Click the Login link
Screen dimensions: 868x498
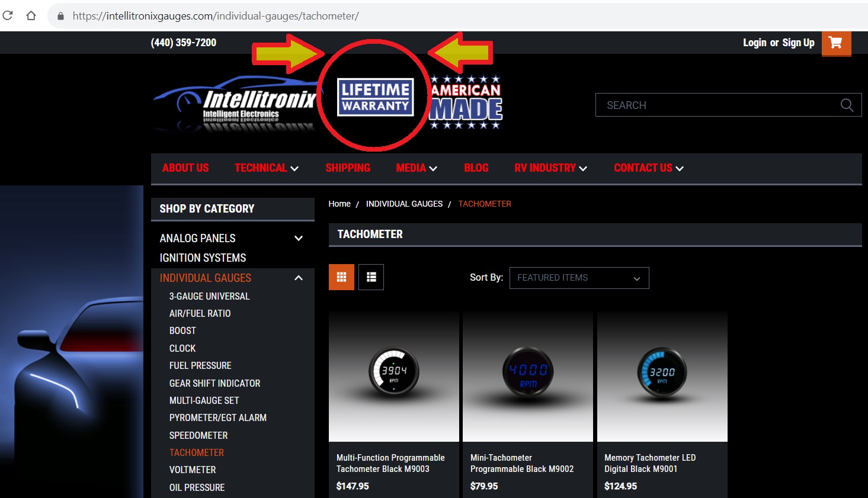pyautogui.click(x=754, y=43)
